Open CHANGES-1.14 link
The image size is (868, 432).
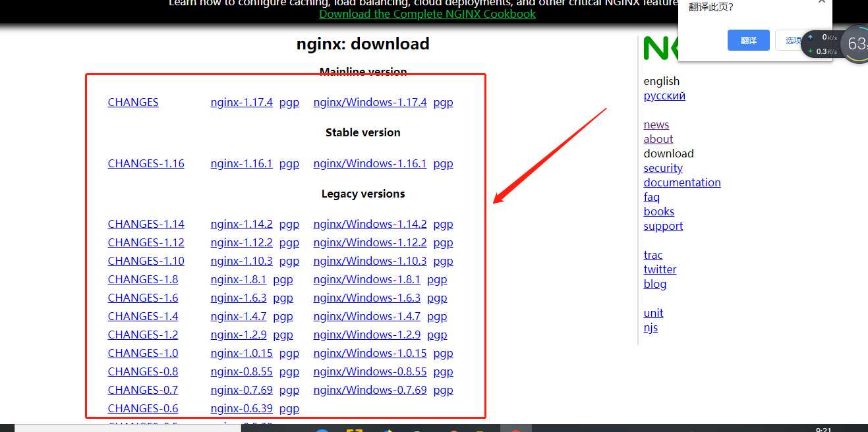click(146, 224)
